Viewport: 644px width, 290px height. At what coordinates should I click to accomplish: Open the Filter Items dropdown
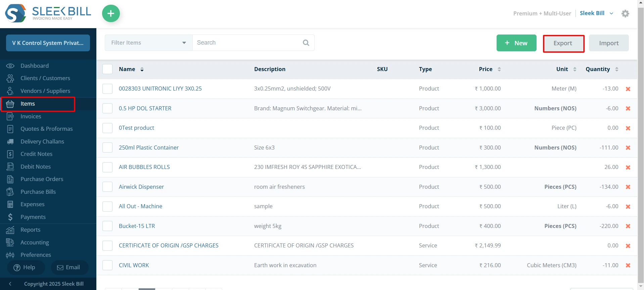(148, 43)
